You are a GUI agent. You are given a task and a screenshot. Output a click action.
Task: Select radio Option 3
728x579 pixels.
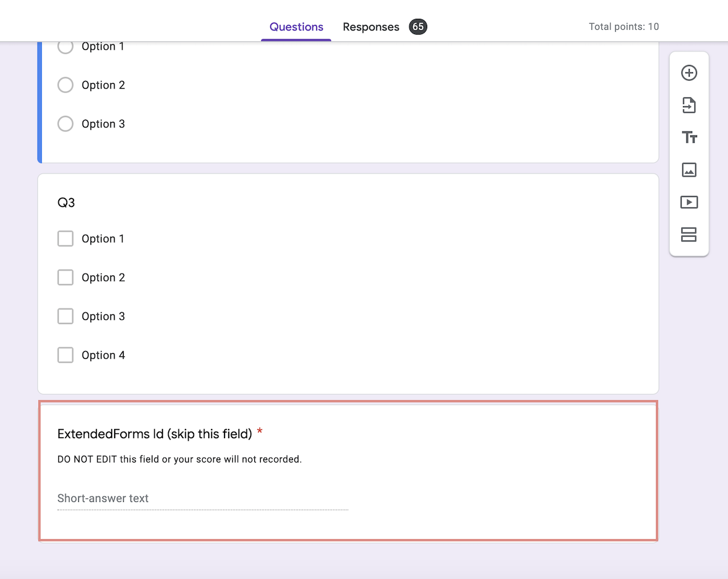(65, 124)
